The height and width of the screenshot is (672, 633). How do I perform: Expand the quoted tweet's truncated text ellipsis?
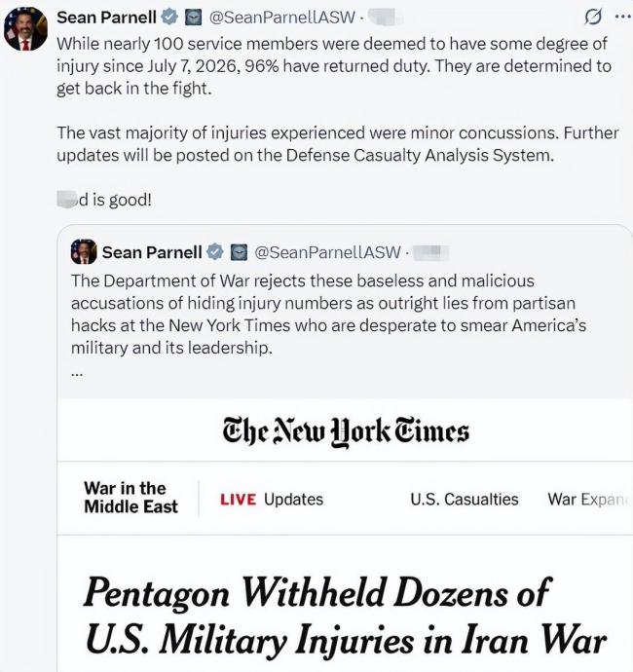click(77, 373)
